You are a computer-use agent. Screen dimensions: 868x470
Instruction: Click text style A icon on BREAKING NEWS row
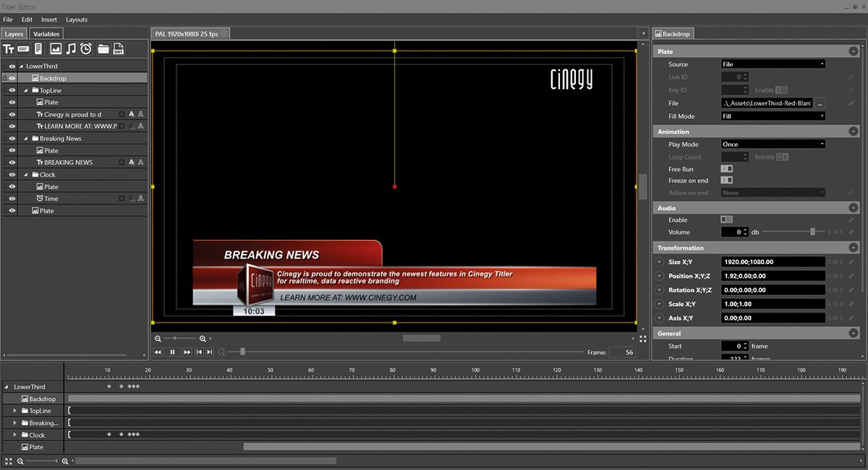point(131,163)
